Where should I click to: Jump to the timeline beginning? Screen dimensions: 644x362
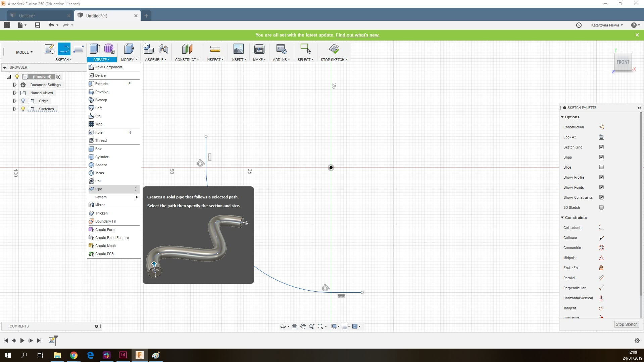click(x=5, y=341)
